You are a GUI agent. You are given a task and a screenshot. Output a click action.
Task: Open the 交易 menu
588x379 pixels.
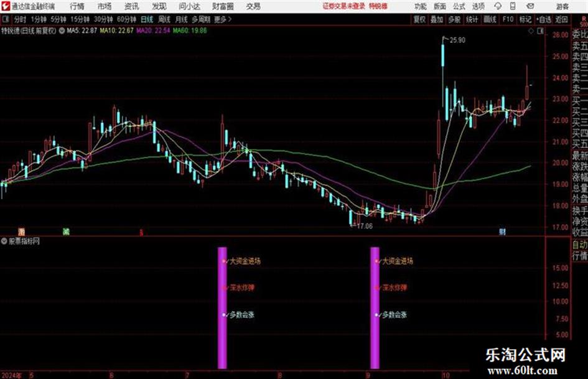(253, 6)
